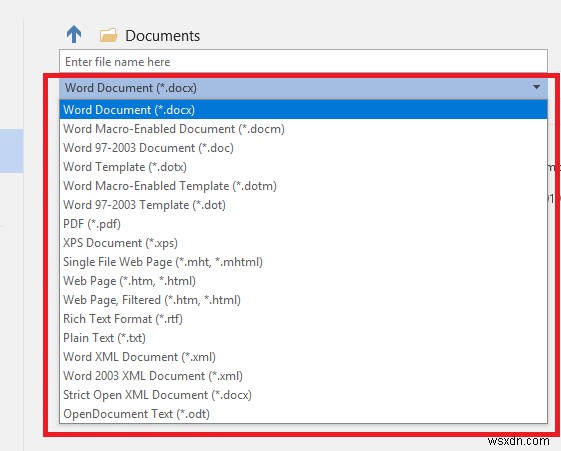The image size is (561, 451).
Task: Choose Single File Web Page (*.mht, *.mhtml)
Action: click(303, 261)
